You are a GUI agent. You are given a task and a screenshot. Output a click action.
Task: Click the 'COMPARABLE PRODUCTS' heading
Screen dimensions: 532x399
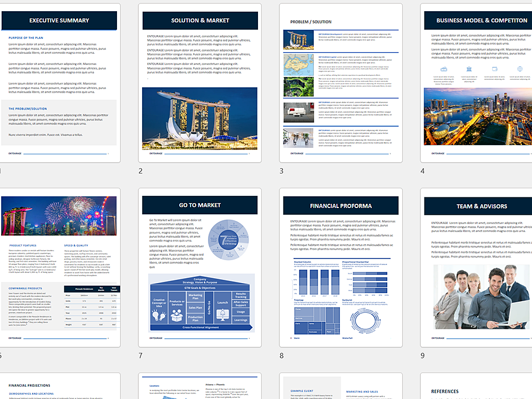[26, 288]
